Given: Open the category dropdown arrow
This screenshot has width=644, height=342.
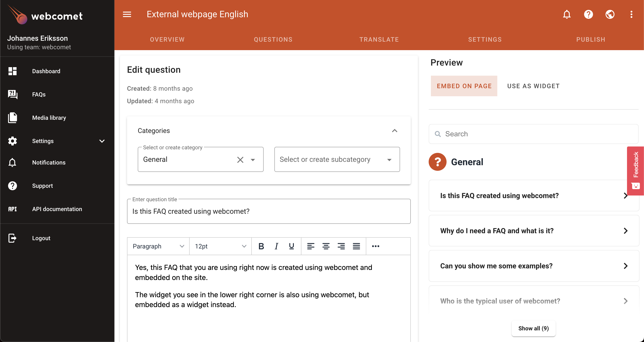Looking at the screenshot, I should tap(253, 160).
